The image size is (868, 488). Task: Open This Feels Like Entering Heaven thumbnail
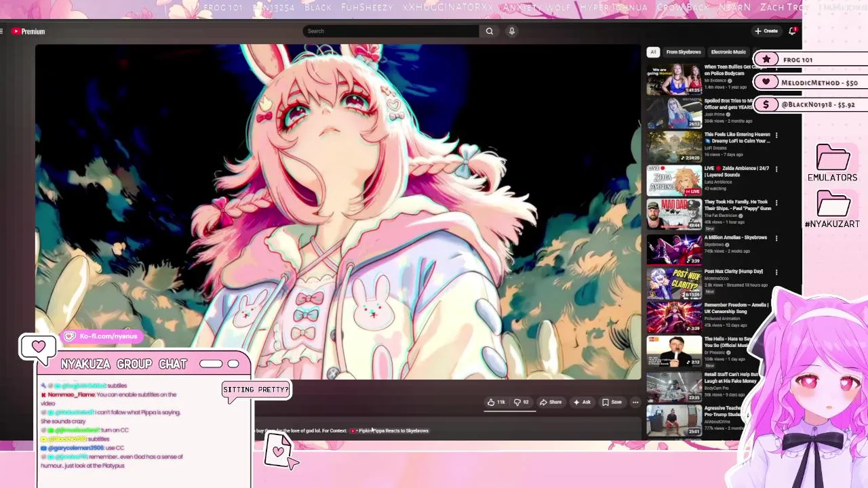674,147
